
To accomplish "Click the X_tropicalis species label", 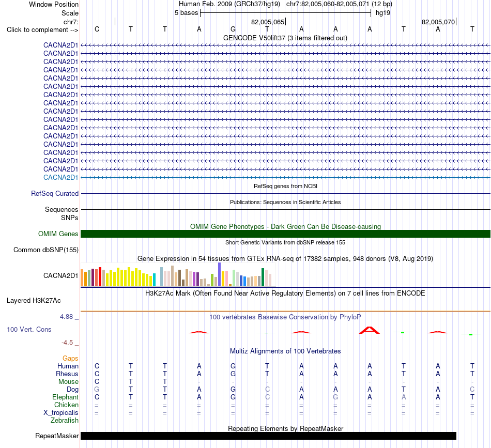I will click(x=61, y=413).
